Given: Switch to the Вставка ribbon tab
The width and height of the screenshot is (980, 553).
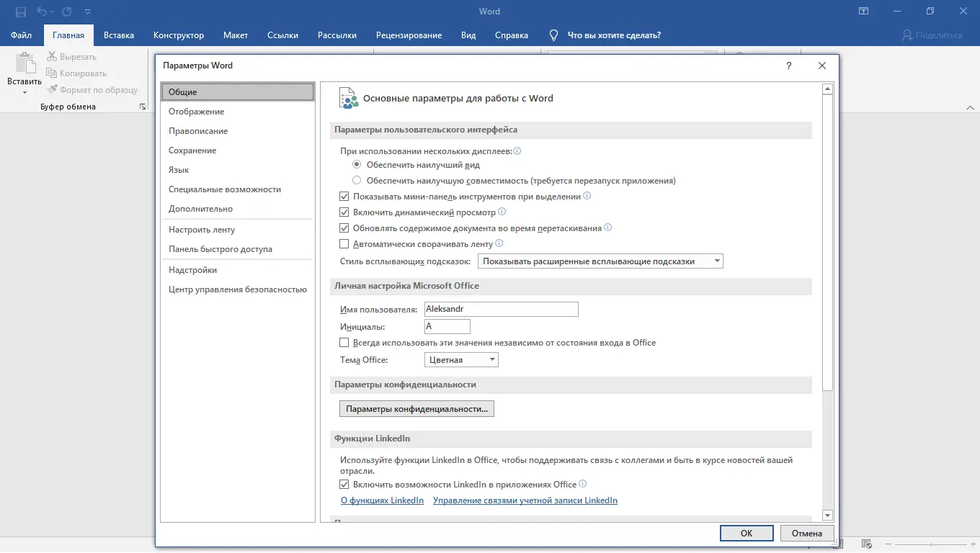Looking at the screenshot, I should point(119,35).
